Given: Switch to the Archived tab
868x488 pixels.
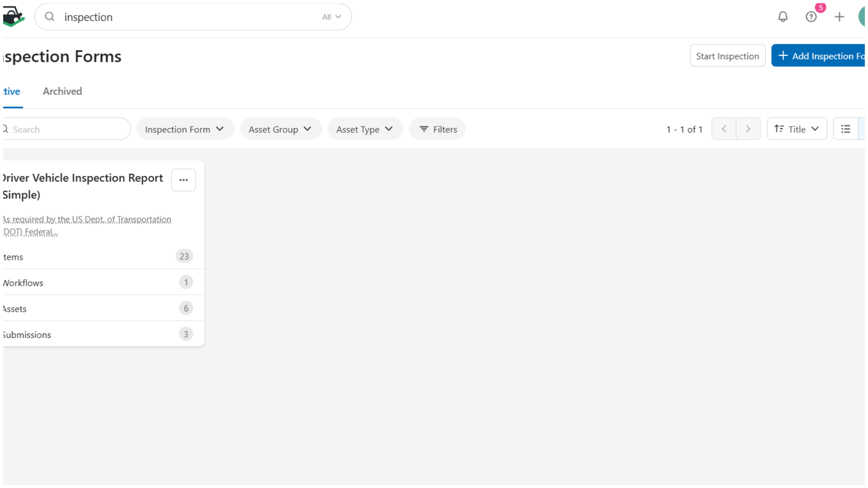Looking at the screenshot, I should pyautogui.click(x=62, y=91).
